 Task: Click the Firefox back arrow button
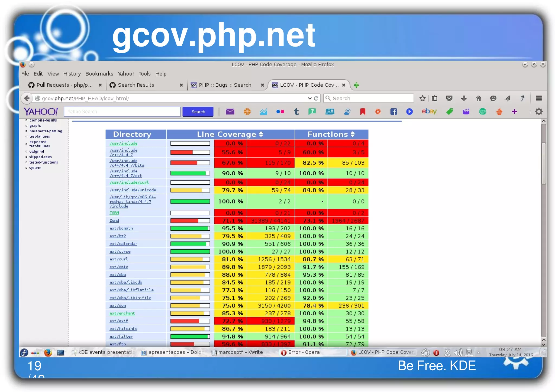[27, 98]
